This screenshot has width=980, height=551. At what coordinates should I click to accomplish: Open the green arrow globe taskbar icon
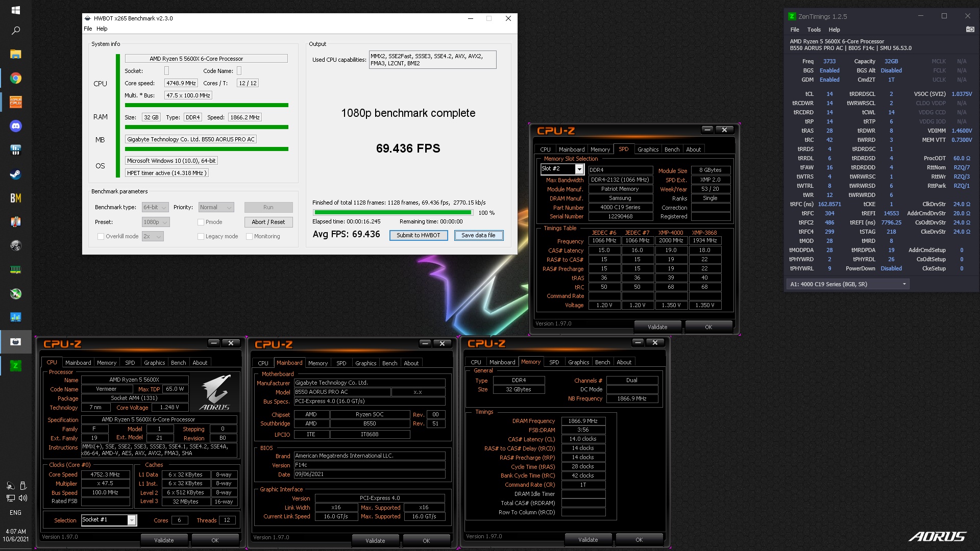(x=15, y=293)
